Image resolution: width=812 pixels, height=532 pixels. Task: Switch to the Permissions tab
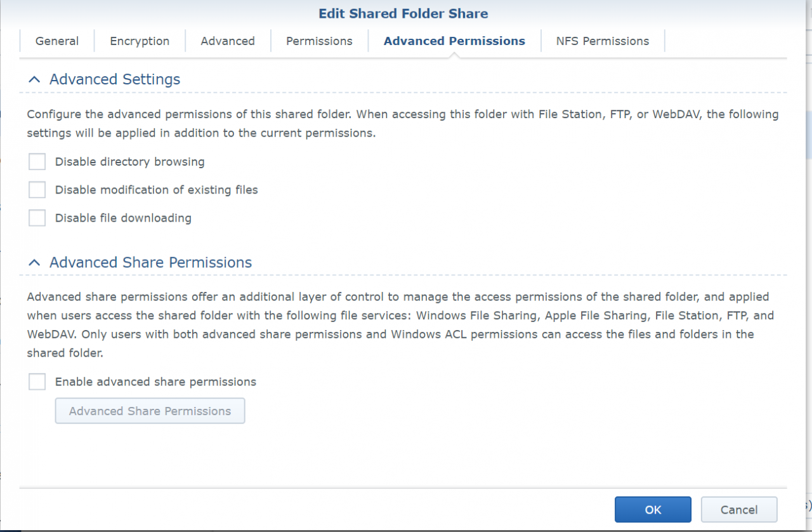[319, 41]
